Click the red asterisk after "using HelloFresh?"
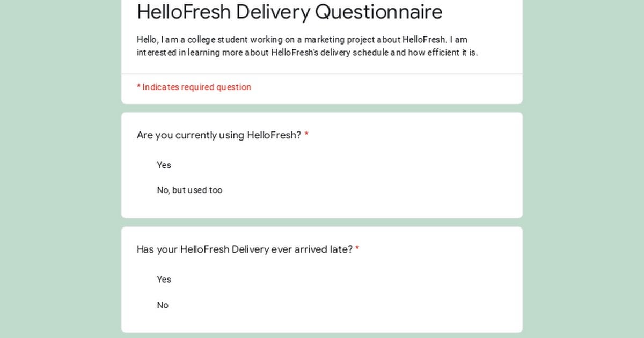The width and height of the screenshot is (644, 338). 306,135
